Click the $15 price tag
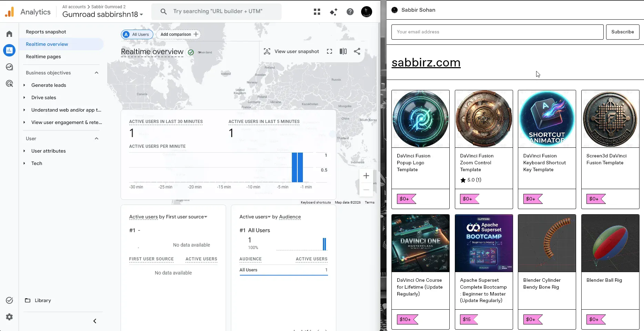Screen dimensions: 644x331 click(469, 319)
